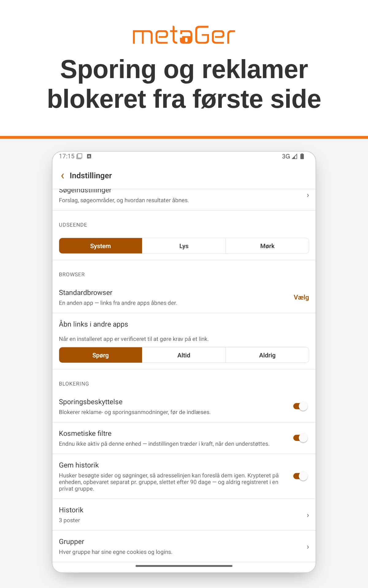Select Mørk appearance option
The height and width of the screenshot is (588, 368).
(x=267, y=246)
